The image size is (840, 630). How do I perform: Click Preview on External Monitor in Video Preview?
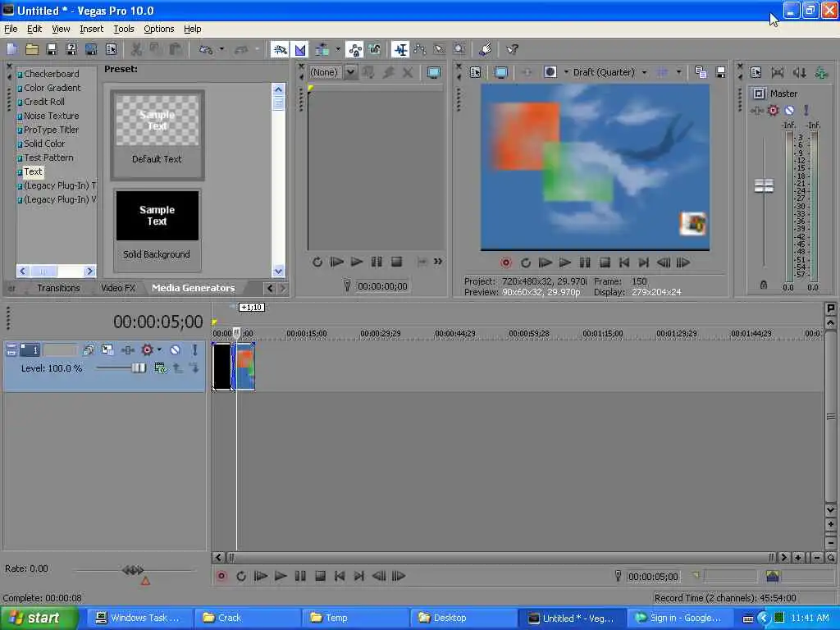click(501, 72)
